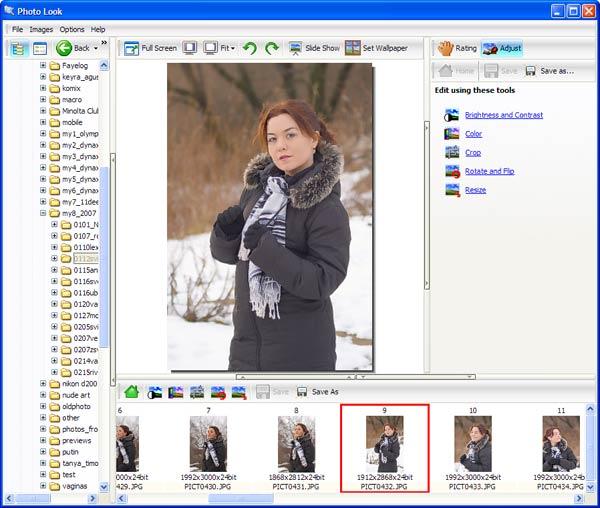
Task: Click the Brightness and Contrast icon in the side panel
Action: click(x=452, y=115)
